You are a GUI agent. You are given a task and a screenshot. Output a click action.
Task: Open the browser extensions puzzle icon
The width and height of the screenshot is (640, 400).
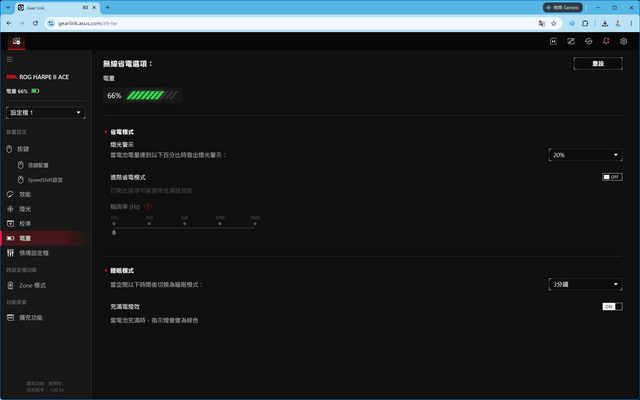[585, 23]
